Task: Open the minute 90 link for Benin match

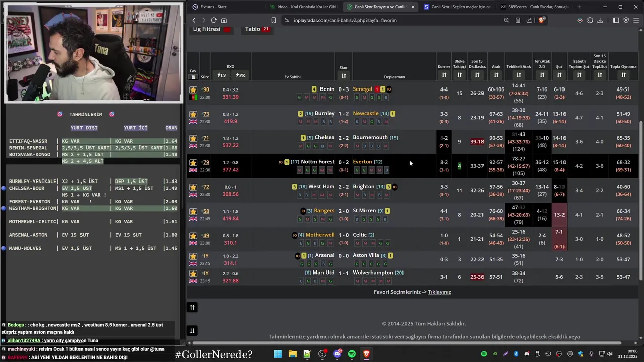Action: coord(206,89)
